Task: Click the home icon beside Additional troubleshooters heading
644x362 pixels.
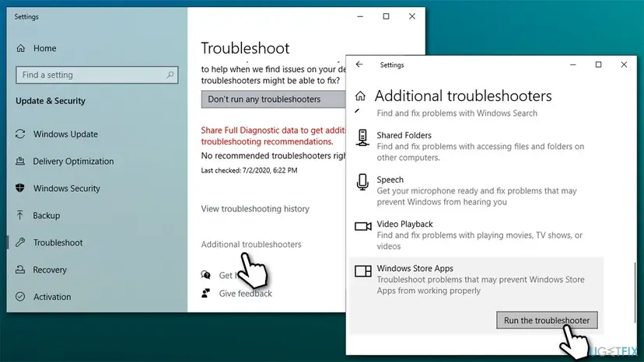Action: pyautogui.click(x=360, y=96)
